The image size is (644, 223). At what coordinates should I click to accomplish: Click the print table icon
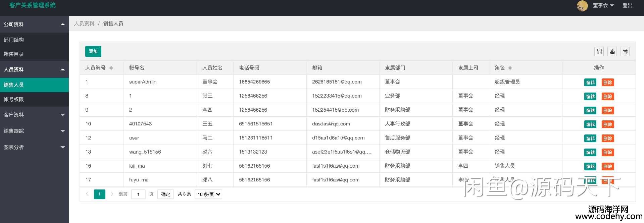click(625, 51)
